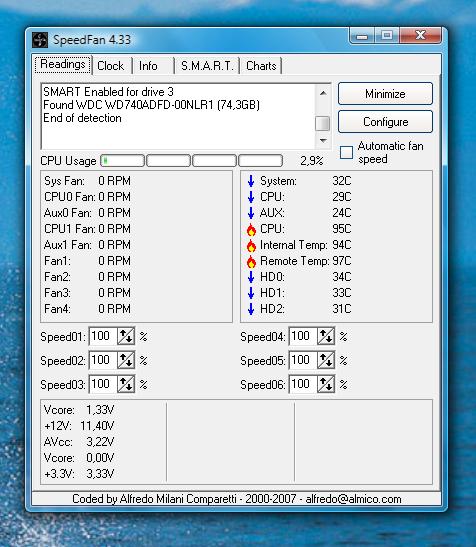The width and height of the screenshot is (476, 547).
Task: Click the log scrollbar thumb
Action: coord(322,123)
